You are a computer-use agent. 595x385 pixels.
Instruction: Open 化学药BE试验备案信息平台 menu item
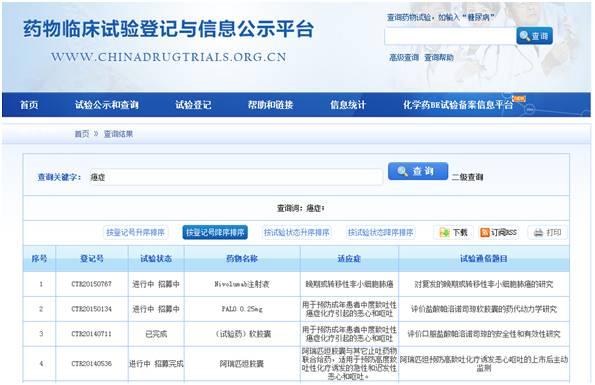coord(458,105)
